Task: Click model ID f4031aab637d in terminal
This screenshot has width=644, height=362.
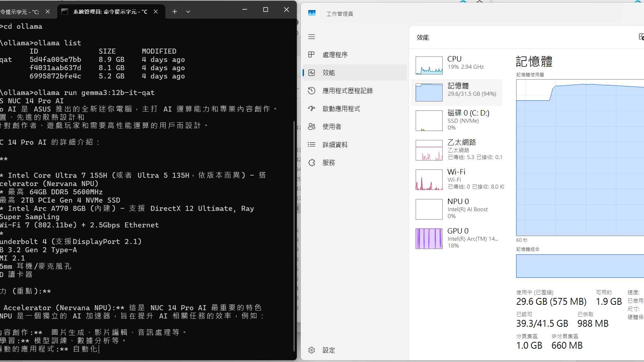Action: pos(55,68)
